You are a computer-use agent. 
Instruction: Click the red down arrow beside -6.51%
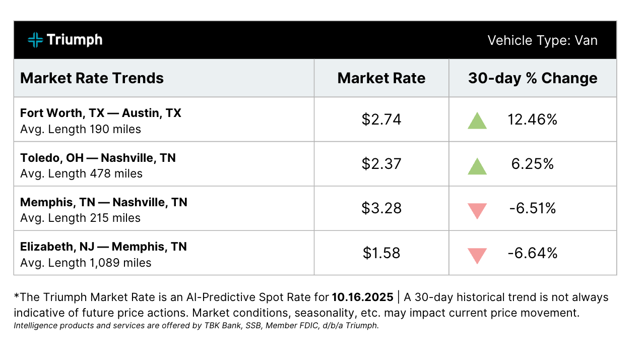point(477,210)
